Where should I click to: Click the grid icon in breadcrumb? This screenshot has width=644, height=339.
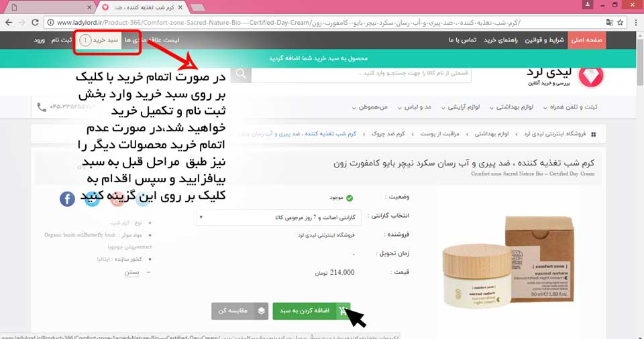593,134
